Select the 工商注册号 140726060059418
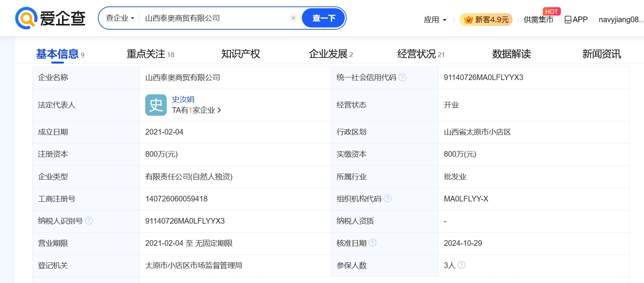Screen dimensions: 644x283 click(x=177, y=199)
